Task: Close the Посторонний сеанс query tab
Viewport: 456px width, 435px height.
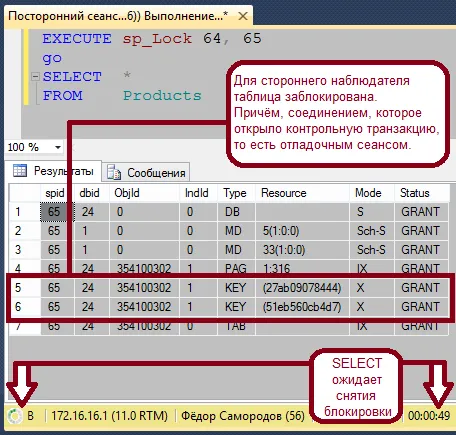Action: (243, 16)
